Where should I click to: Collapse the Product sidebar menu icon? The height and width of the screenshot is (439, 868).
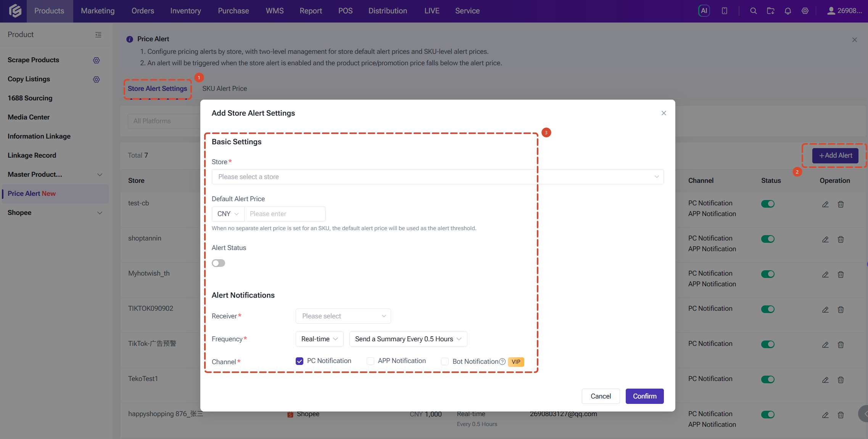click(x=98, y=35)
